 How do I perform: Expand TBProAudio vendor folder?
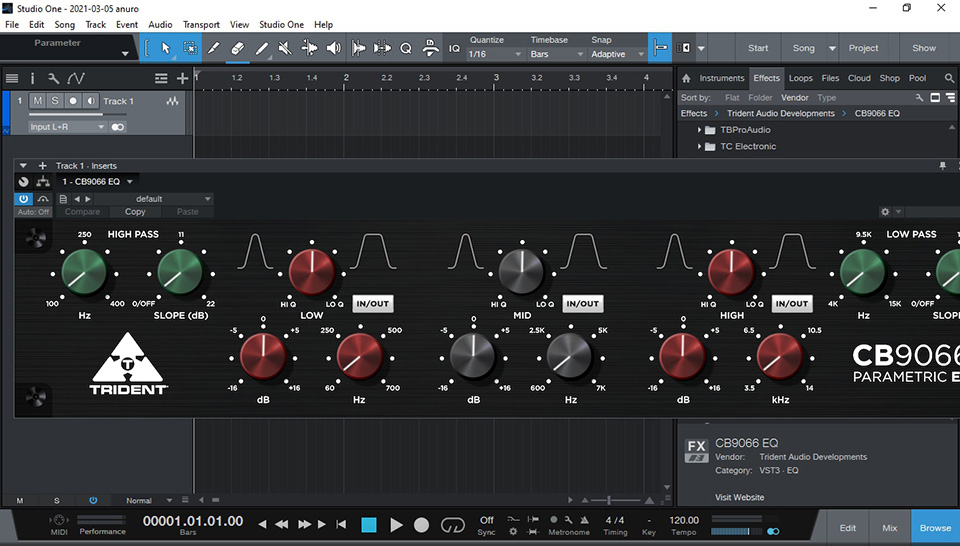tap(699, 130)
